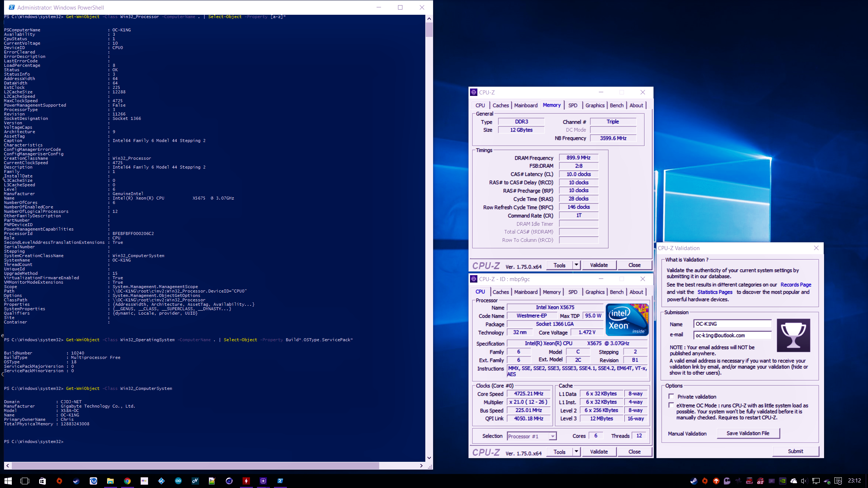Open the Statistics Pages link
Image resolution: width=868 pixels, height=488 pixels.
(715, 292)
